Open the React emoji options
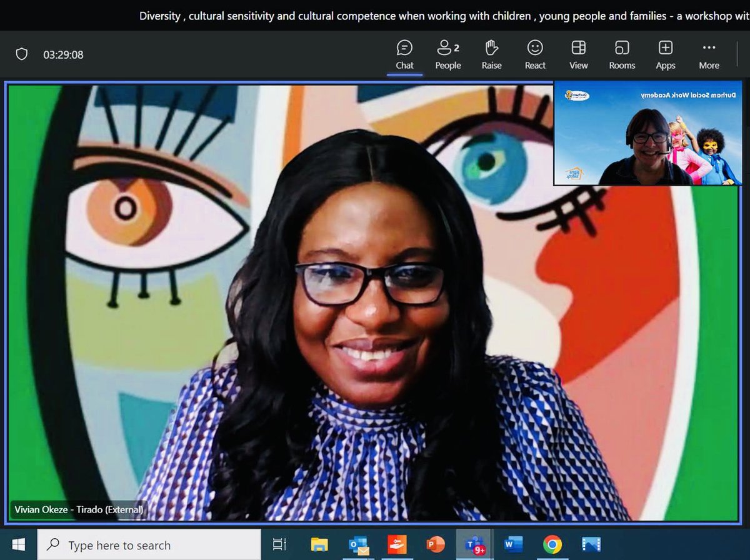Viewport: 750px width, 560px height. (535, 55)
